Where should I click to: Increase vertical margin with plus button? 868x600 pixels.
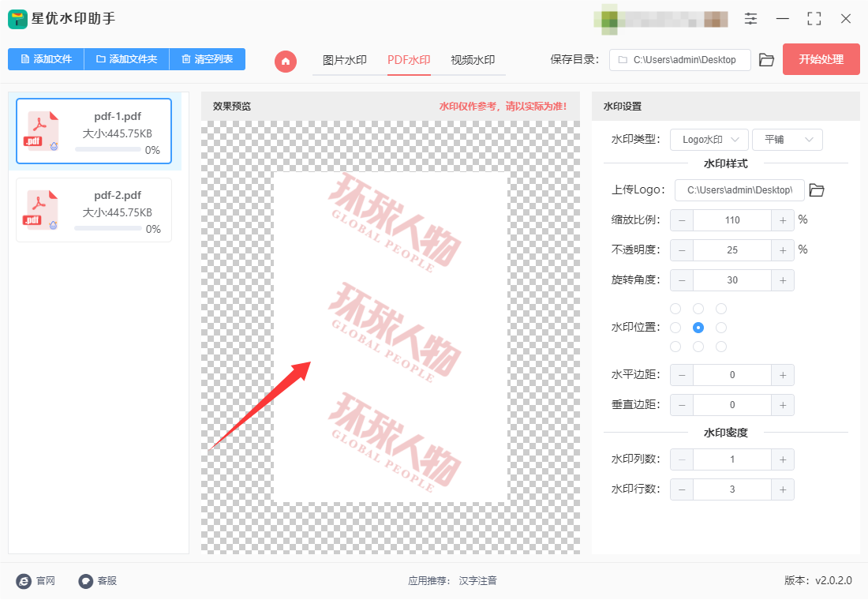click(783, 405)
